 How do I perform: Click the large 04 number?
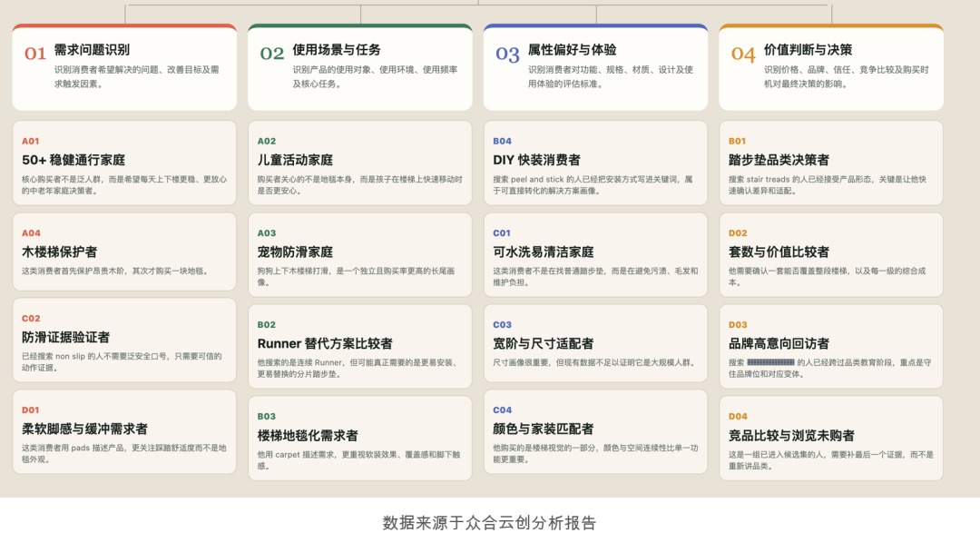click(743, 54)
